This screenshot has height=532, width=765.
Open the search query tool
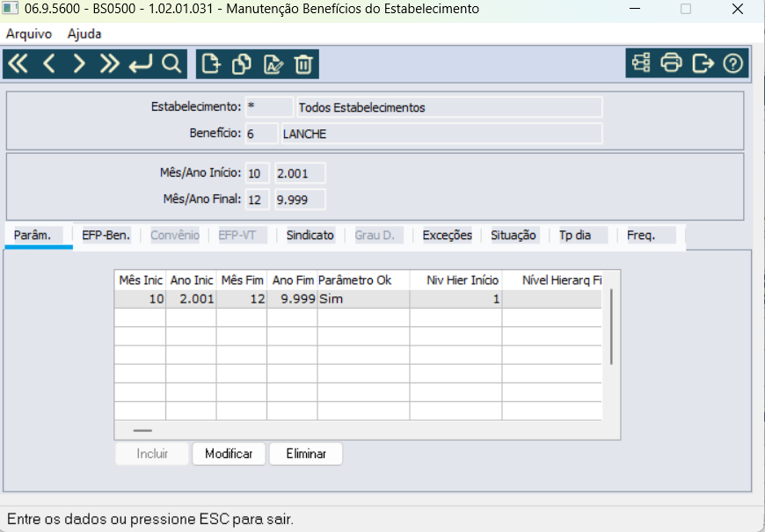click(172, 62)
